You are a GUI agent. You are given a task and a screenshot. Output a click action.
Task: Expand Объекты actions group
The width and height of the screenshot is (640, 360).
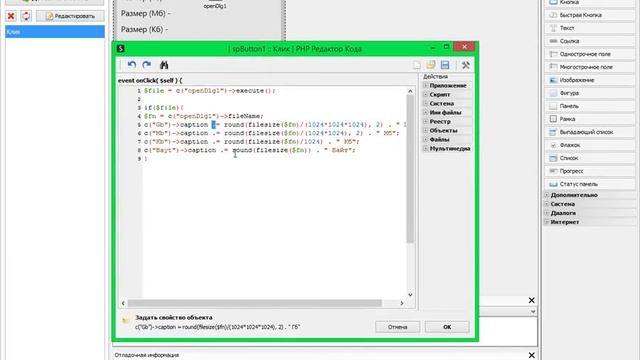point(425,131)
